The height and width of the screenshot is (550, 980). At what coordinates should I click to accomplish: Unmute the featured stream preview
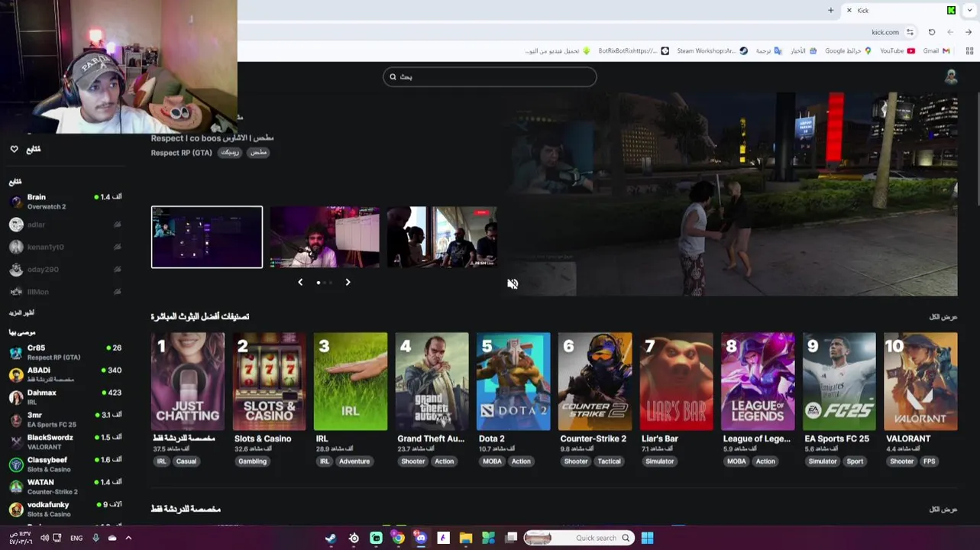click(x=513, y=283)
